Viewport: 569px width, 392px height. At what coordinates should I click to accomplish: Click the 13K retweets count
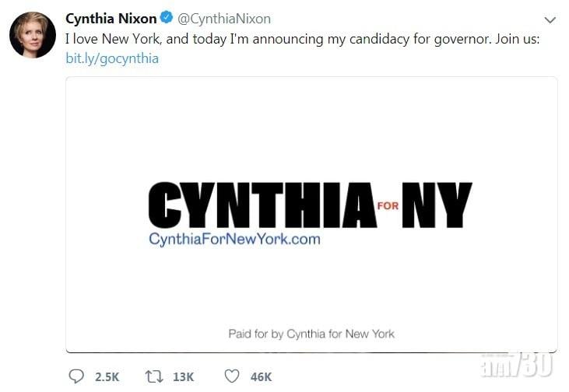pyautogui.click(x=183, y=377)
